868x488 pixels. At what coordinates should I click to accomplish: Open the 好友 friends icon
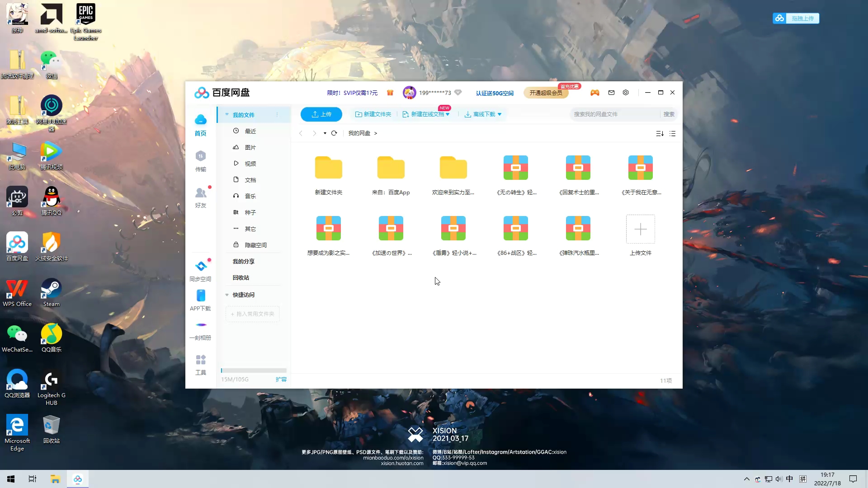201,197
